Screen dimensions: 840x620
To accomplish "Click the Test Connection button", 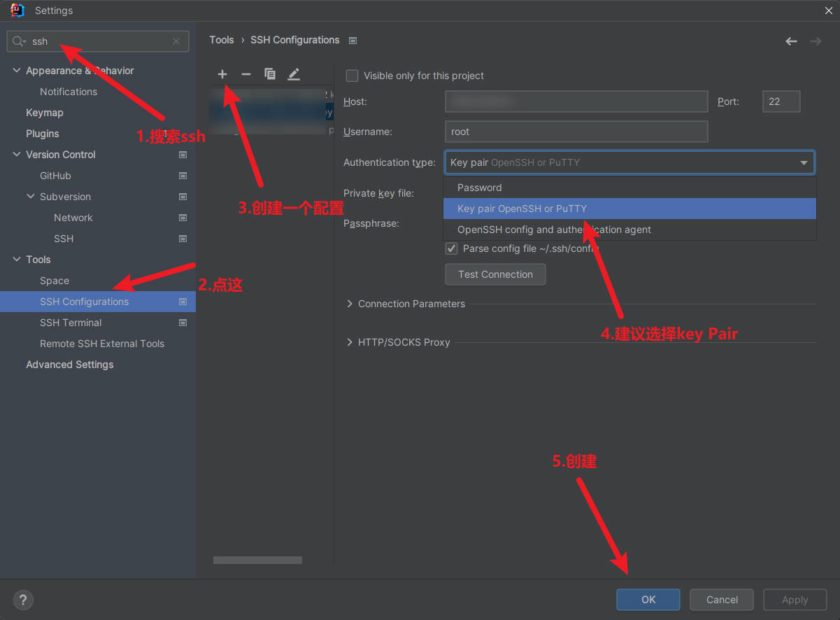I will coord(495,274).
